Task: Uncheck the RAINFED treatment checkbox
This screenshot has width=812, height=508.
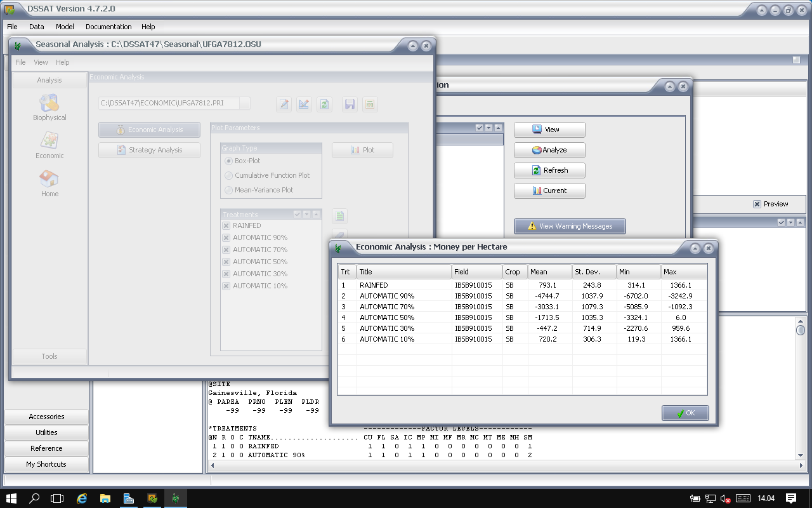Action: point(226,225)
